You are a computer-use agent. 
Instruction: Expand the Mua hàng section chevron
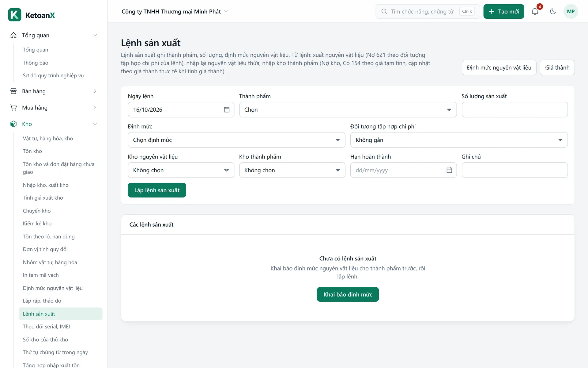95,108
